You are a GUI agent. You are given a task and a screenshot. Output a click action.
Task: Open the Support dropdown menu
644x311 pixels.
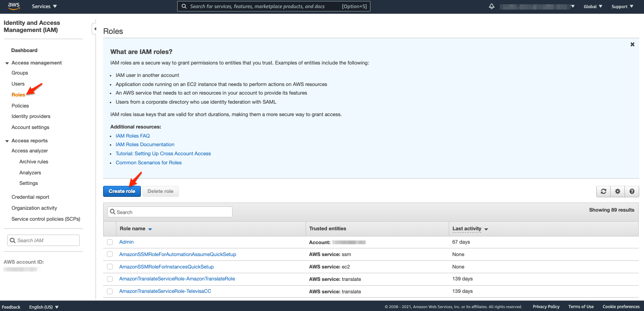[623, 7]
